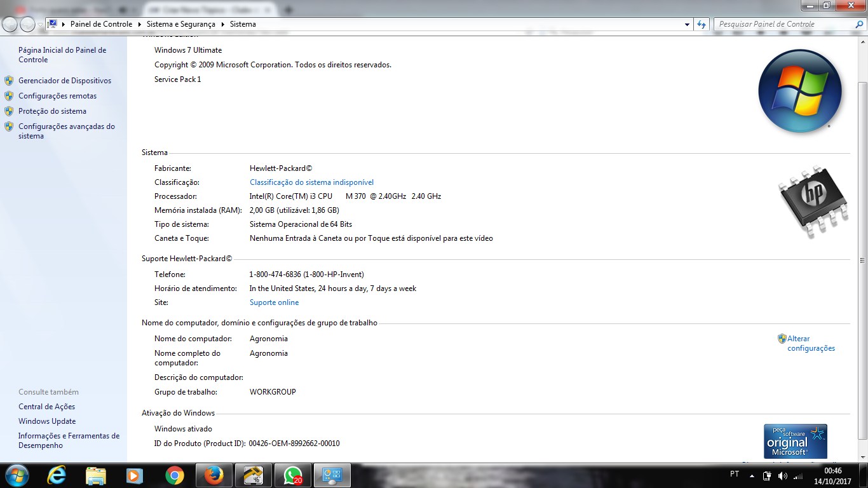The image size is (868, 488).
Task: Open Página Inicial do Painel de Controle
Action: pyautogui.click(x=62, y=55)
